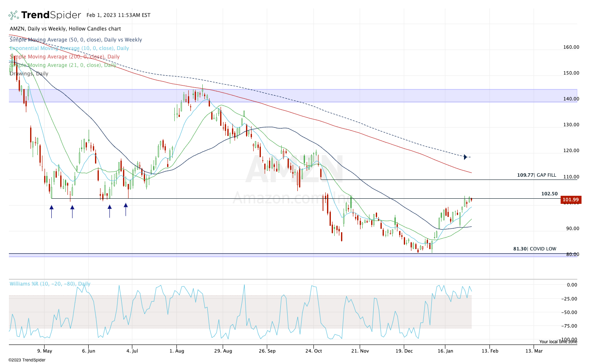Click the 150.00 price axis label
Viewport: 590px width, 364px height.
point(570,73)
